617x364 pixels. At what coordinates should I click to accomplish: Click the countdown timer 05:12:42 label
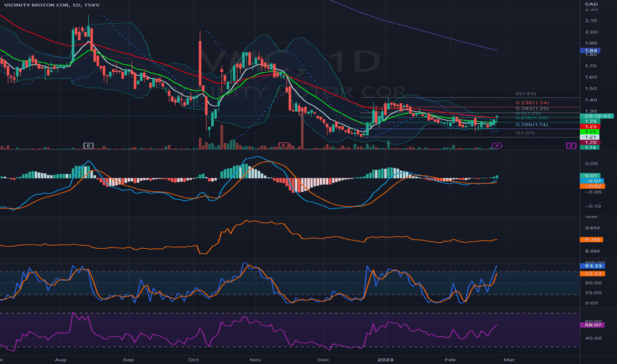tap(596, 116)
